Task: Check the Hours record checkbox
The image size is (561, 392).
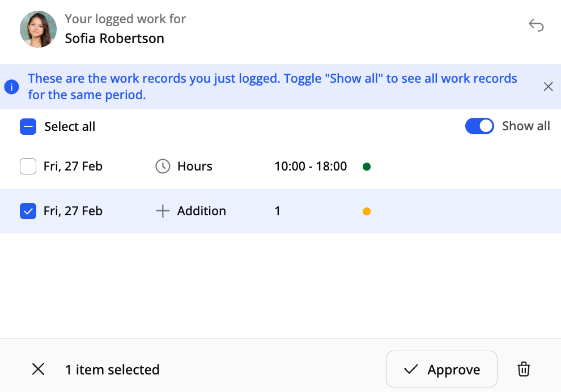Action: pyautogui.click(x=28, y=167)
